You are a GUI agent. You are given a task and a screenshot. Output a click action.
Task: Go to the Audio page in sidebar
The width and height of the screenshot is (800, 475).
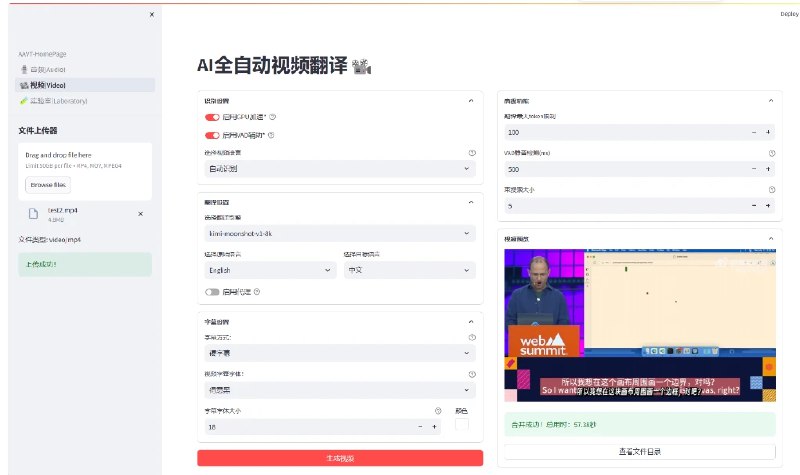pos(85,69)
